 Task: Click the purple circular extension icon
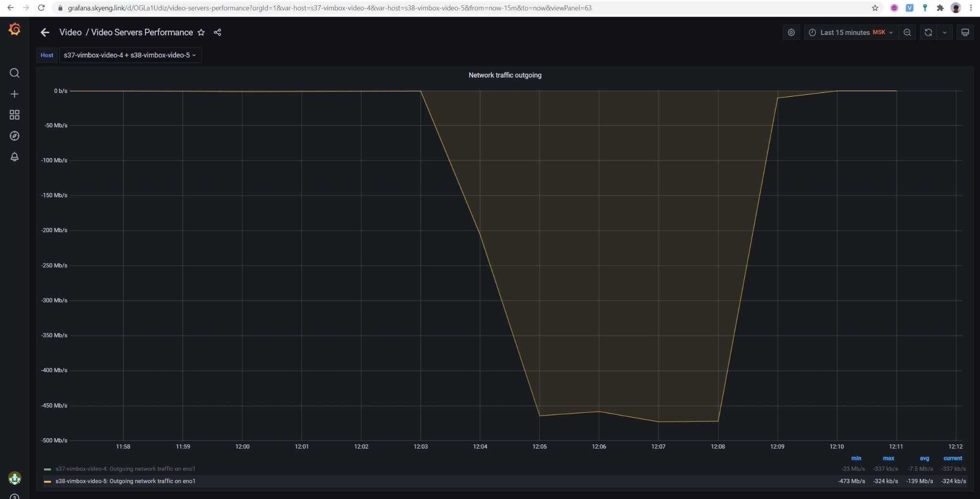point(894,8)
